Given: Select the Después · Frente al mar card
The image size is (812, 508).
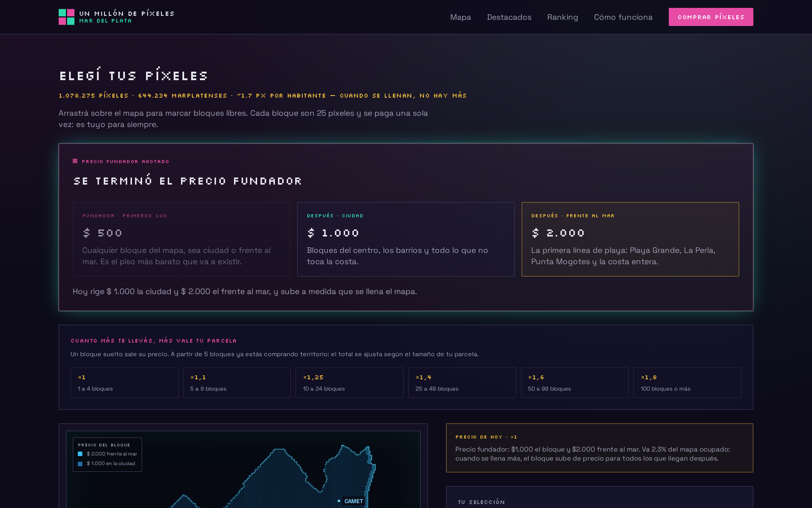Looking at the screenshot, I should pos(630,239).
